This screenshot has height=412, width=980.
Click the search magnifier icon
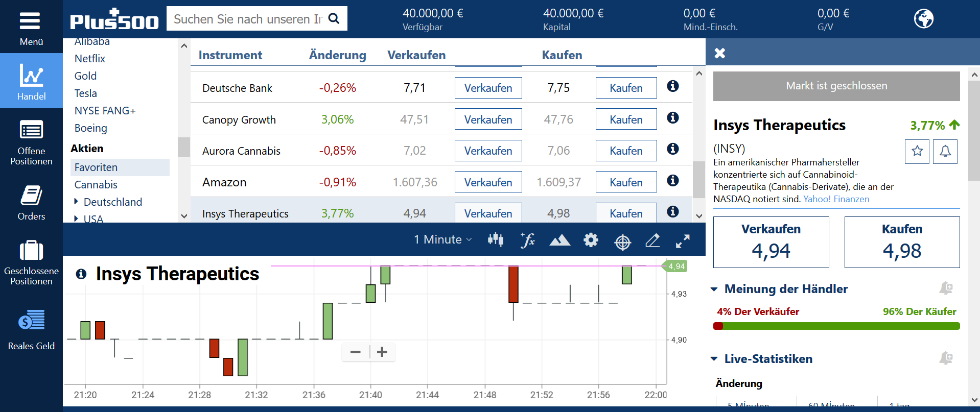tap(334, 19)
